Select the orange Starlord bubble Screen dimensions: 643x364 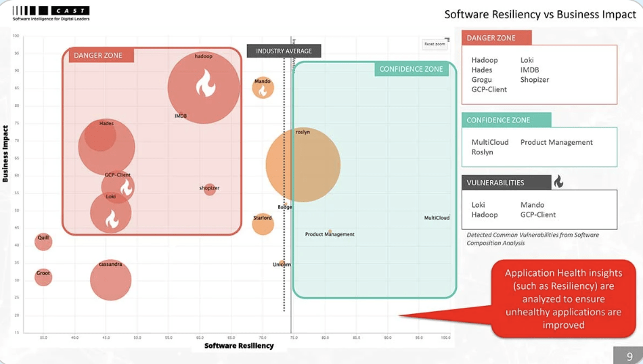coord(263,224)
